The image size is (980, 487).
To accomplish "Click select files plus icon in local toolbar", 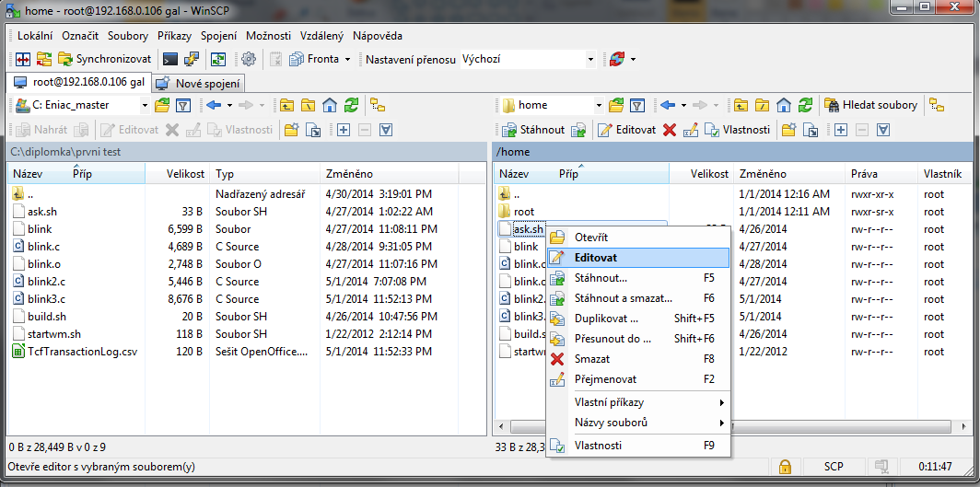I will tap(344, 130).
